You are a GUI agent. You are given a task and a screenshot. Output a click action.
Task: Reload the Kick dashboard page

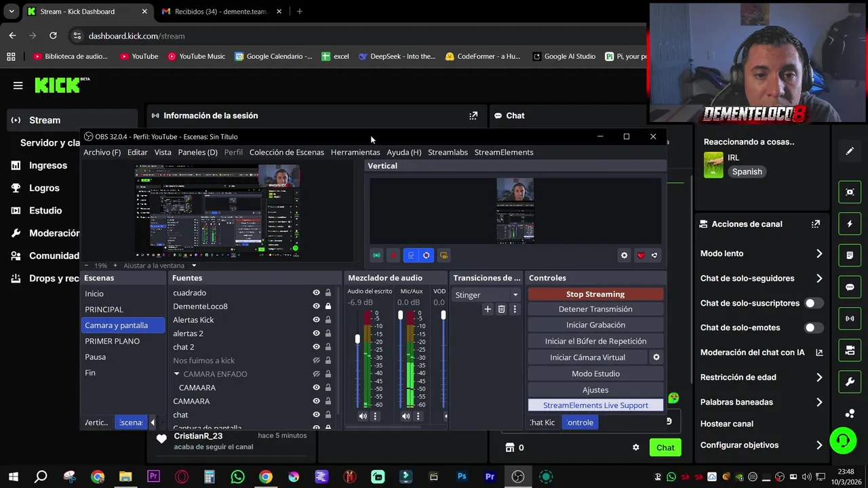53,36
